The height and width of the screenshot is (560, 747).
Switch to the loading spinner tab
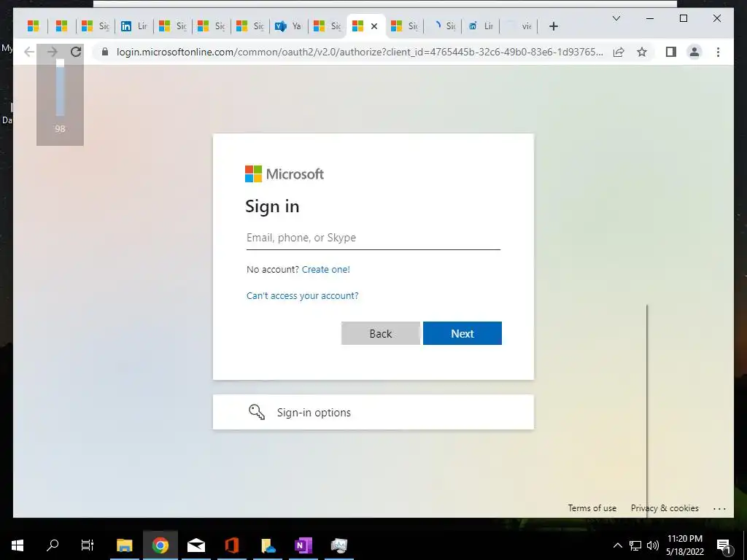click(443, 26)
